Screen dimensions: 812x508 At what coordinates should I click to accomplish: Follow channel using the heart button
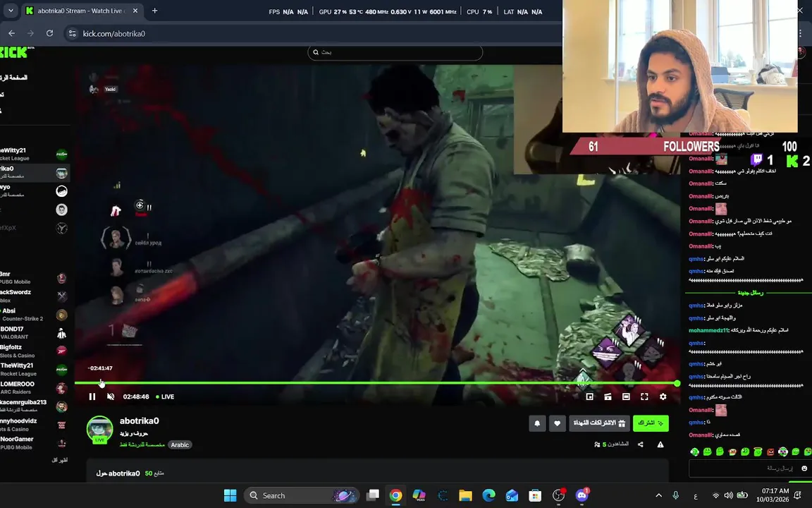click(x=558, y=423)
